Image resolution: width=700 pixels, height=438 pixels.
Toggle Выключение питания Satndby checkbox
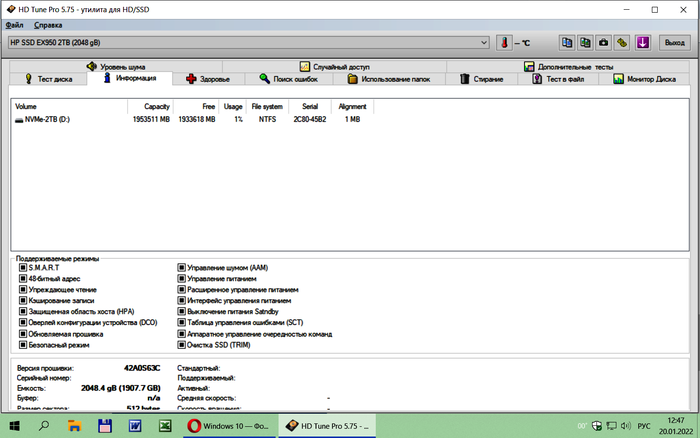pos(181,311)
